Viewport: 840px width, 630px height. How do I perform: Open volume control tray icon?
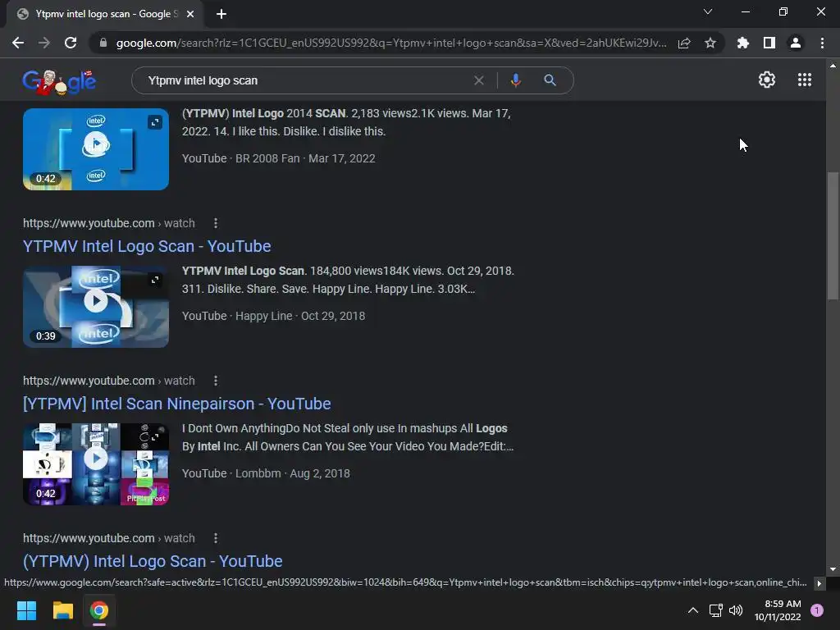pos(736,610)
